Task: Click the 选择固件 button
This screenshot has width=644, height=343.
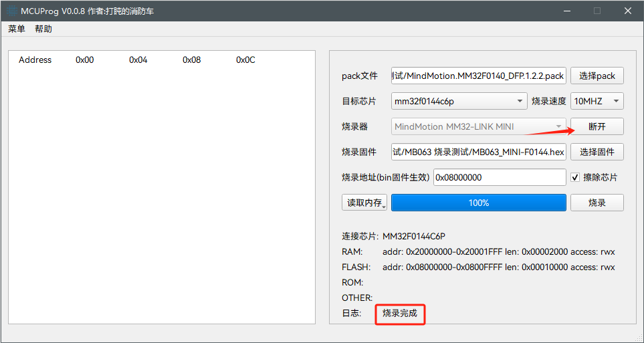Action: [x=597, y=152]
